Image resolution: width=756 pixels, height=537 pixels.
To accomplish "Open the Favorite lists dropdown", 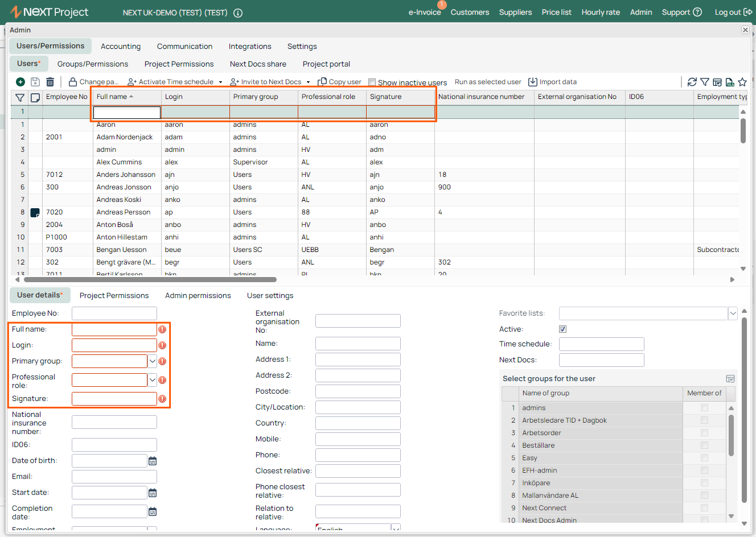I will (x=733, y=313).
